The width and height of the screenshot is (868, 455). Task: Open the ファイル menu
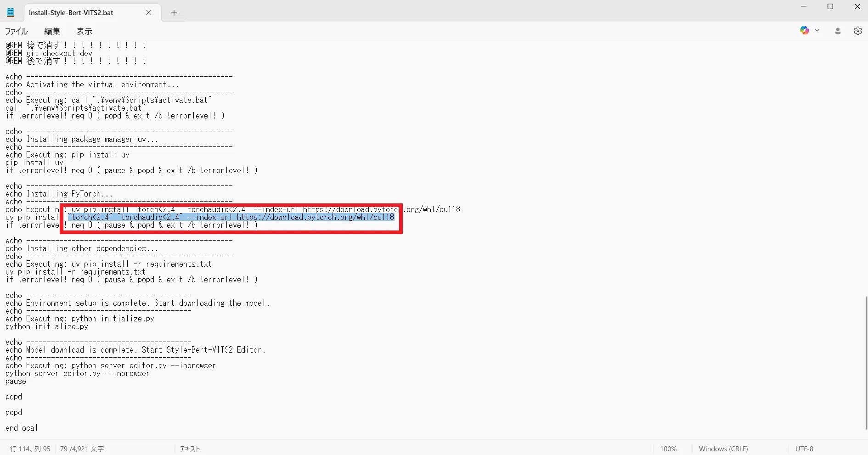17,31
